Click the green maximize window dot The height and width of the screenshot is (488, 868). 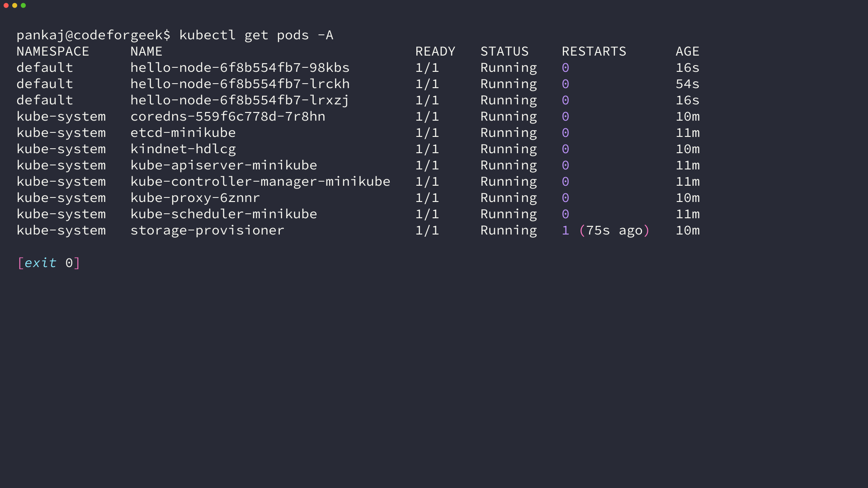click(x=23, y=5)
